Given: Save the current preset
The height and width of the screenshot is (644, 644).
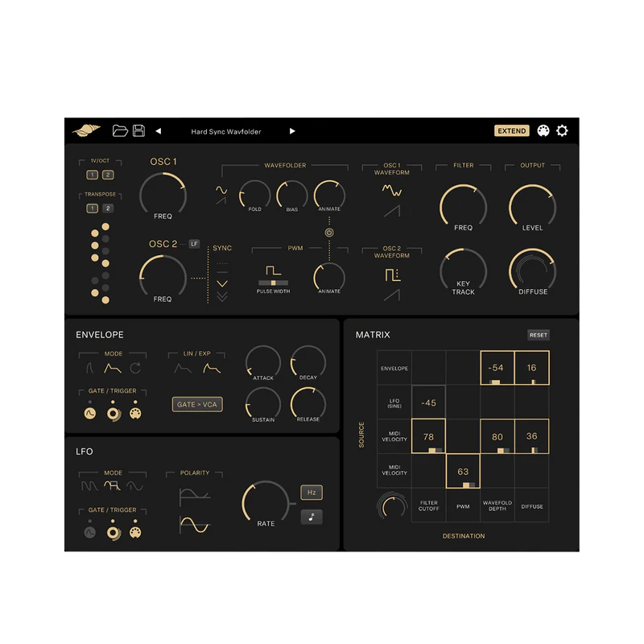Looking at the screenshot, I should [140, 131].
